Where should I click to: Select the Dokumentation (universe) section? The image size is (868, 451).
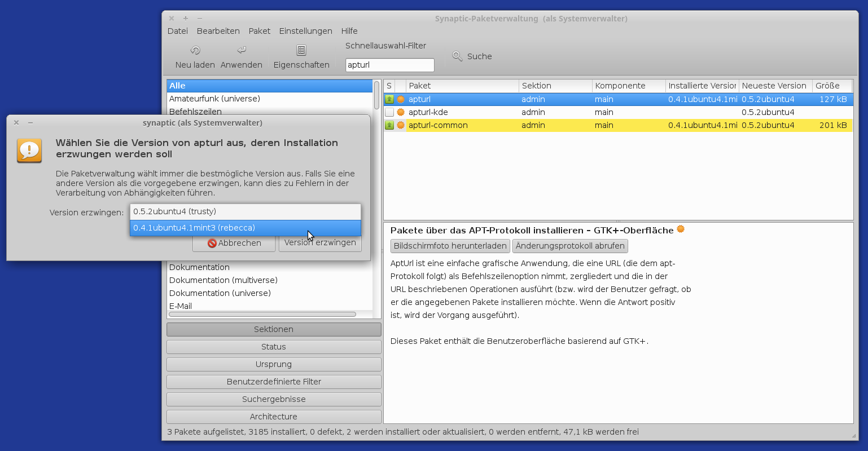click(270, 293)
